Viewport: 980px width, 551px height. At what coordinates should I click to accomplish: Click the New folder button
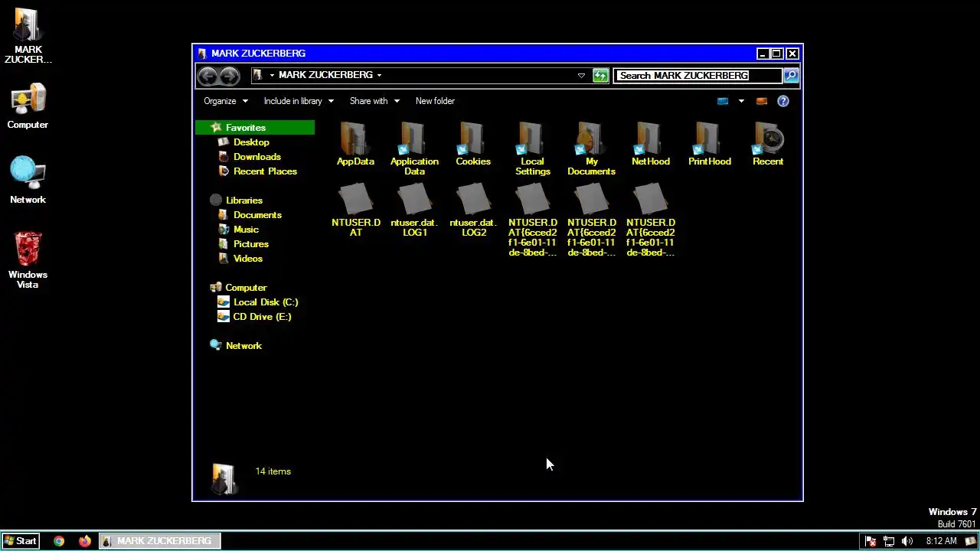click(435, 101)
